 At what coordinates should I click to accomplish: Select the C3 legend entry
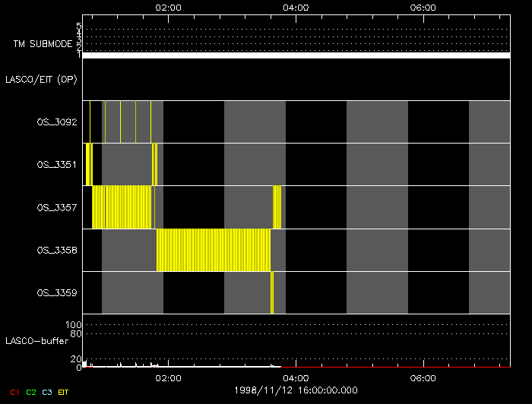47,392
